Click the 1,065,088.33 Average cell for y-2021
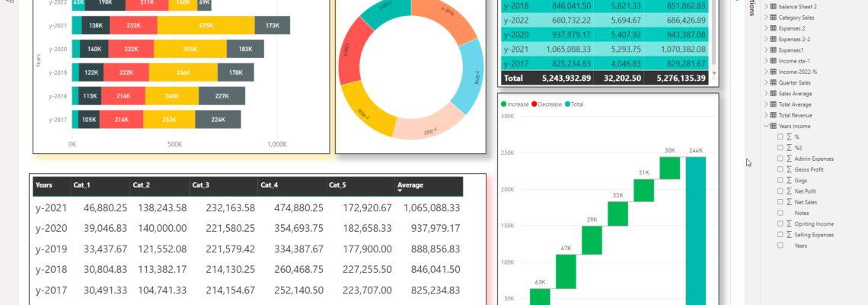This screenshot has width=868, height=305. [x=432, y=208]
